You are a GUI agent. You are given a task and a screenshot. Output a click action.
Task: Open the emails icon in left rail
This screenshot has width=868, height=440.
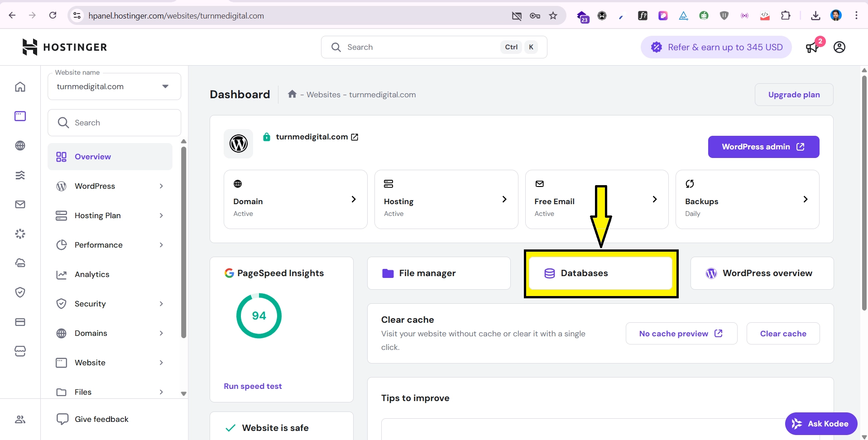tap(20, 205)
